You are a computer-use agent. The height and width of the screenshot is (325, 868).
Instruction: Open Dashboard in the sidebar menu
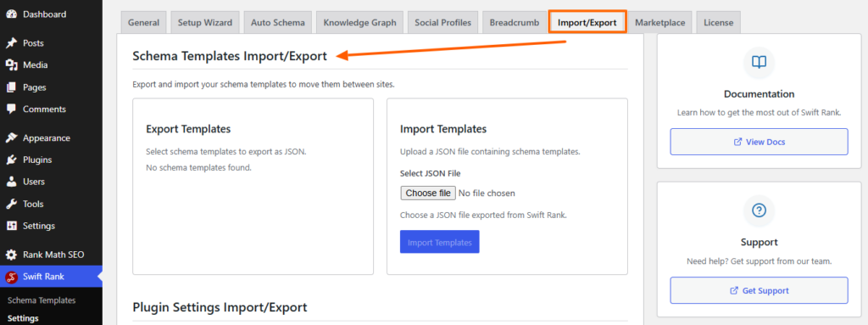point(51,14)
